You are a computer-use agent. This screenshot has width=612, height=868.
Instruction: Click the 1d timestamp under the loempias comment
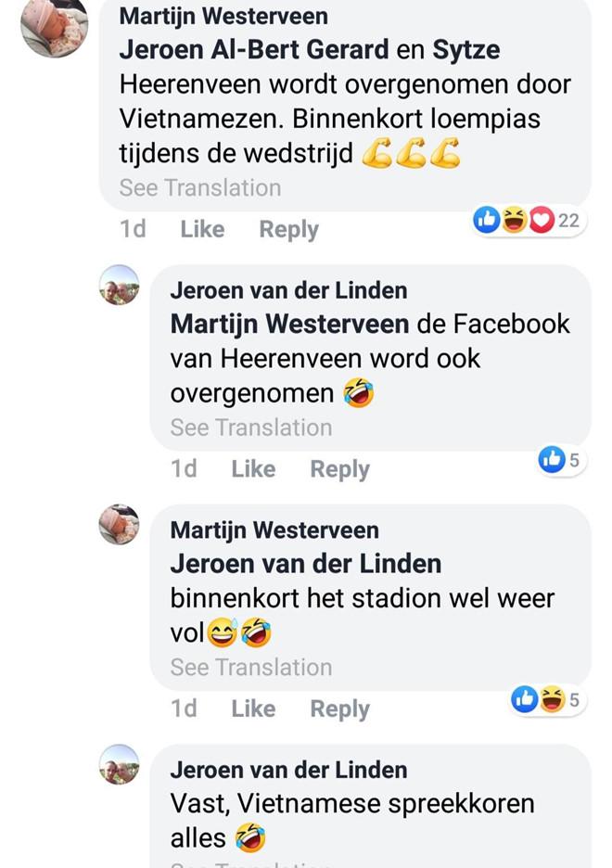tap(133, 229)
